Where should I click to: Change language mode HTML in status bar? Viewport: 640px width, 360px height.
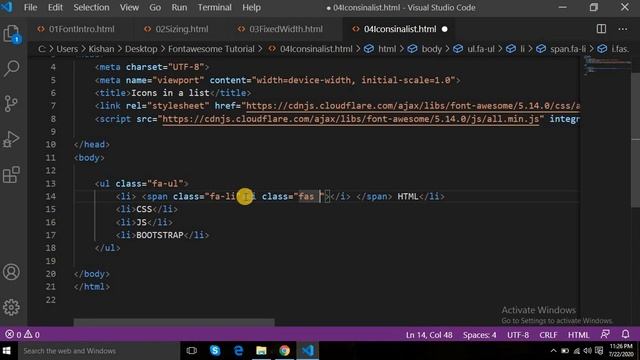tap(578, 335)
